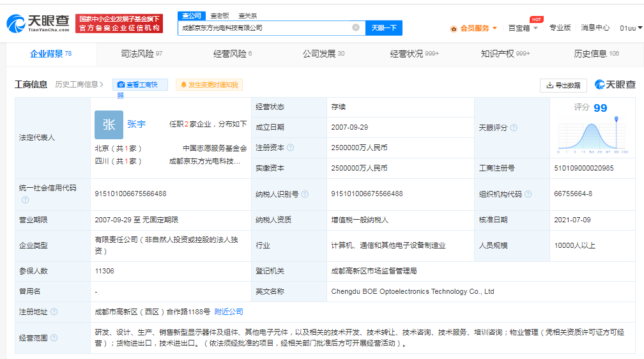Screen dimensions: 644x359
Task: Click the crown icon beside 会员服务
Action: click(x=454, y=28)
